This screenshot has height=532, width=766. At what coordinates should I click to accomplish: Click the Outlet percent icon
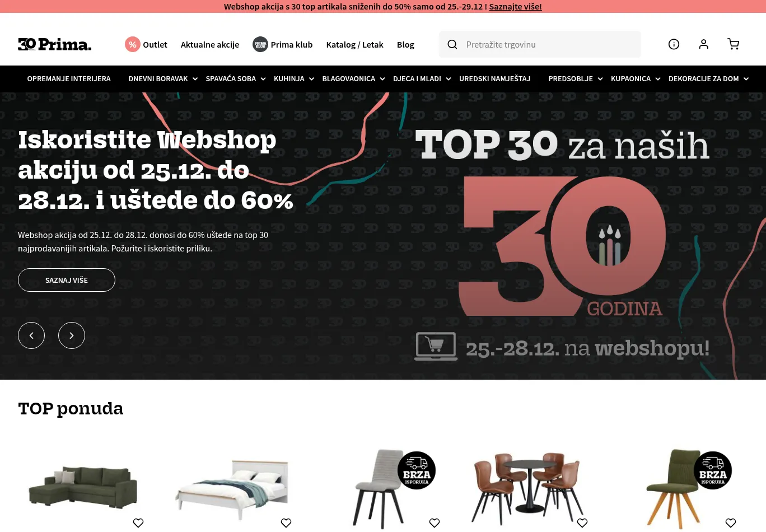tap(133, 44)
